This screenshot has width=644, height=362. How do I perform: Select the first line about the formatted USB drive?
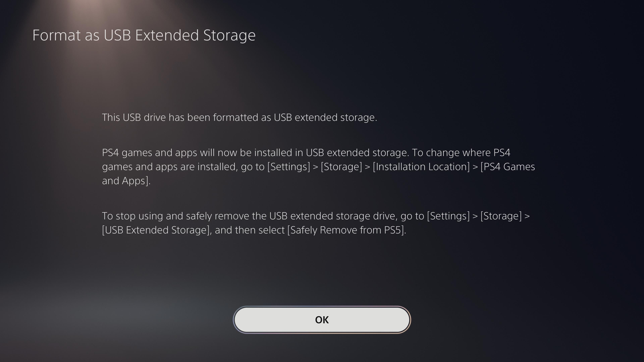pos(239,117)
